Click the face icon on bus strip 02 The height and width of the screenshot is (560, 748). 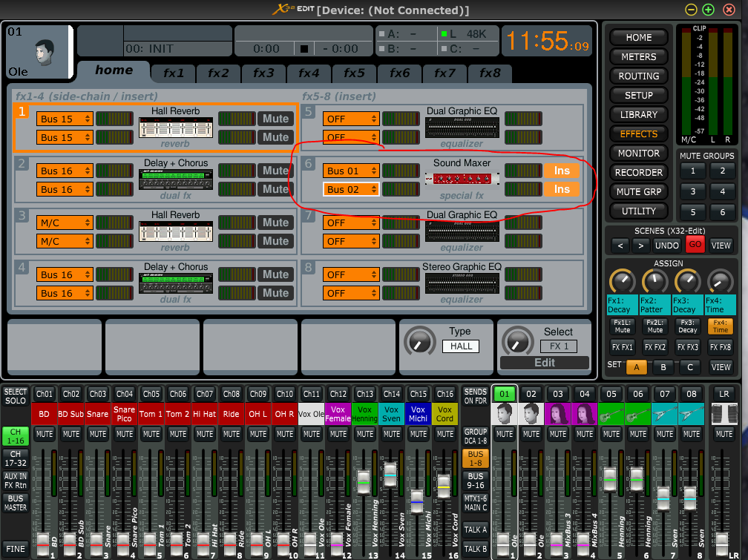pos(531,414)
